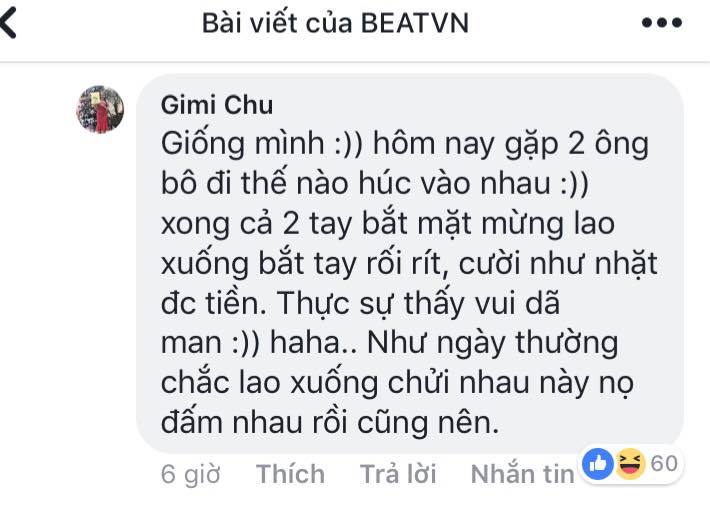Open the Gimi Chu profile name link

217,105
